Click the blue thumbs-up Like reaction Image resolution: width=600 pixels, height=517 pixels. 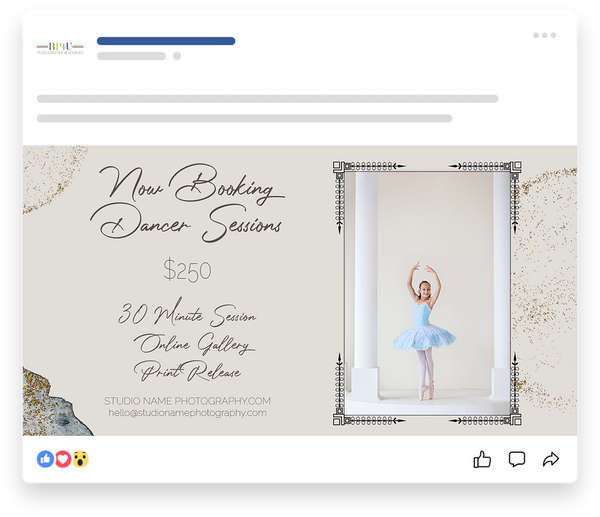click(x=46, y=459)
